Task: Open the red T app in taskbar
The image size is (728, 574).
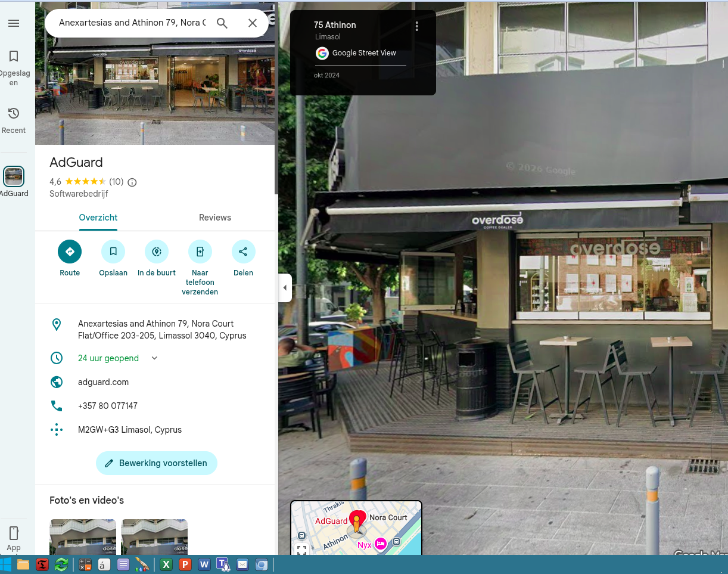Action: (42, 564)
